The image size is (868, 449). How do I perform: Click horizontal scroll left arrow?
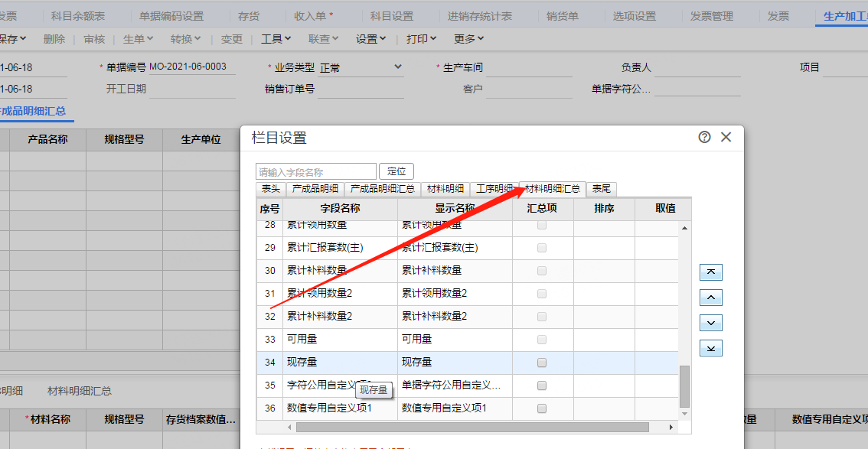click(x=289, y=428)
